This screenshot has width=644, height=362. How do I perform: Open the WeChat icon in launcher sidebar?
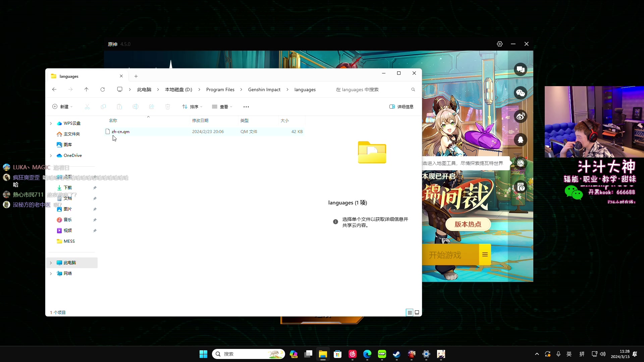[x=521, y=93]
